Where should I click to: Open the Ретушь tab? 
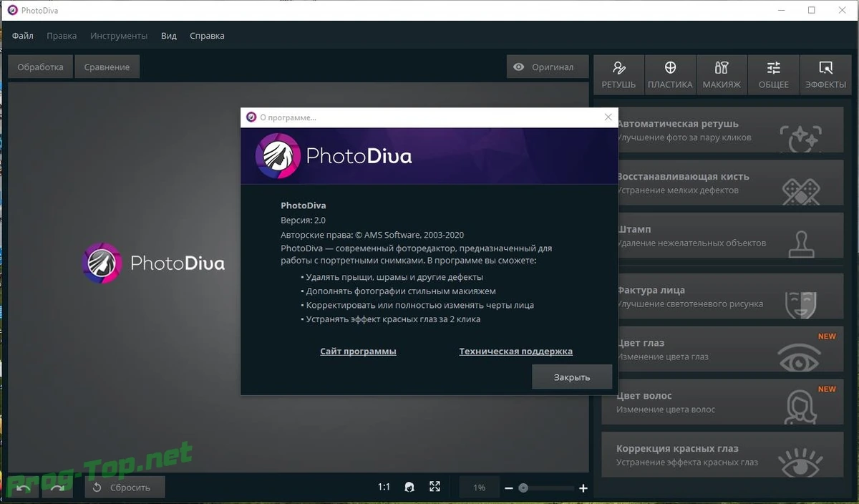click(618, 74)
